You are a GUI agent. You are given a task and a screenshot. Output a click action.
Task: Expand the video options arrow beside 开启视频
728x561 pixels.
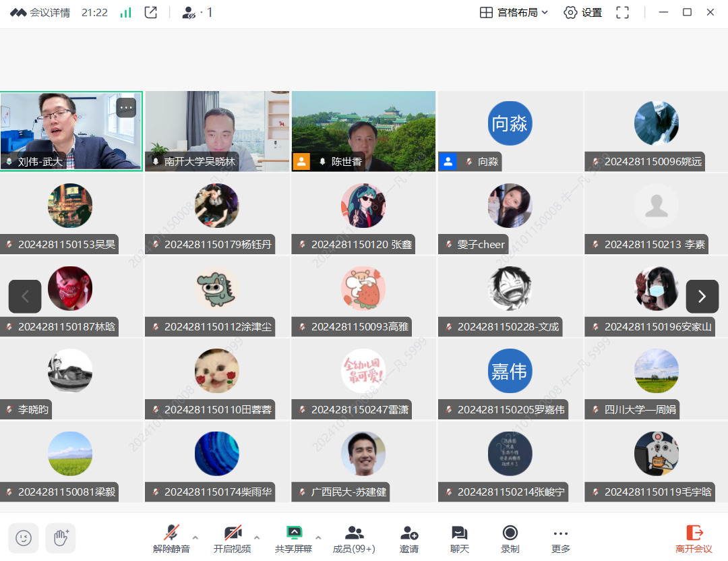pos(256,537)
